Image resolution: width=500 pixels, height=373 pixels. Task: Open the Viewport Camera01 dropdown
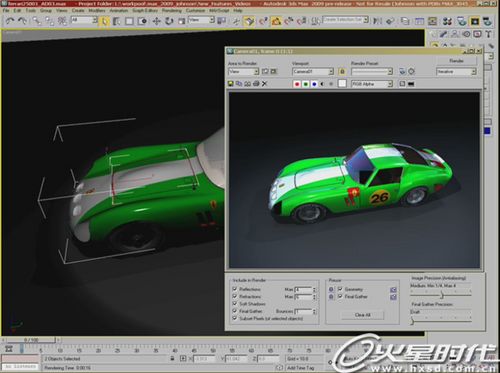pos(313,72)
